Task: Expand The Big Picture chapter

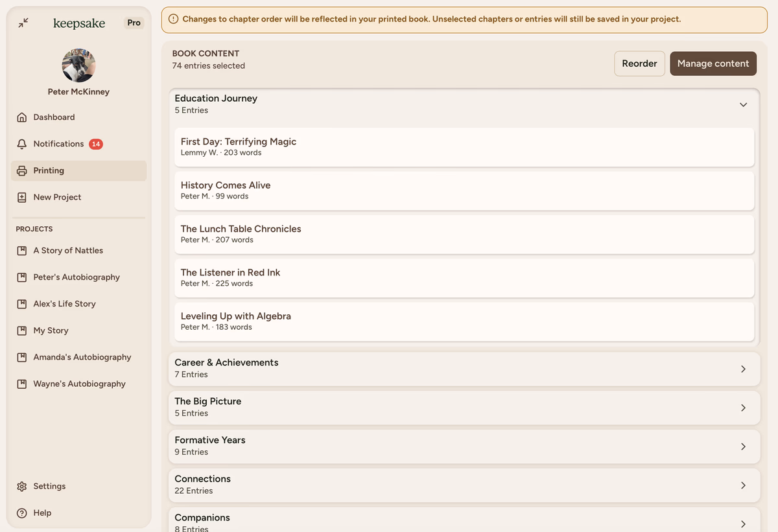Action: coord(743,408)
